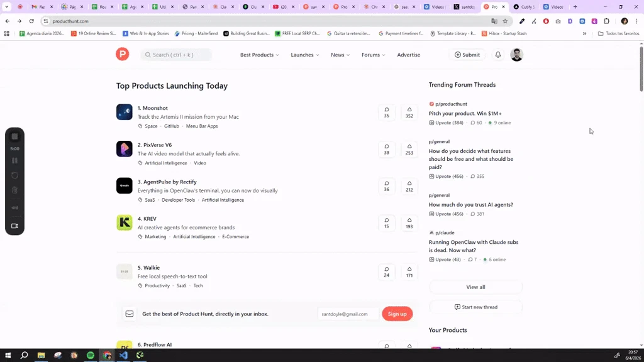The width and height of the screenshot is (644, 362).
Task: Go back with browser back arrow
Action: (8, 21)
